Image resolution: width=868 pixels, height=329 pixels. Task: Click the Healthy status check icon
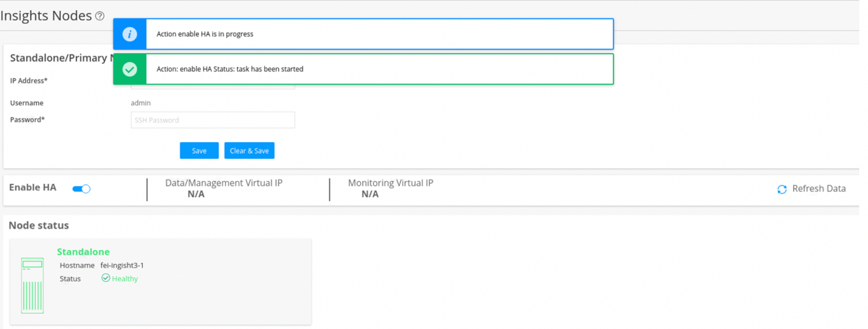(105, 278)
